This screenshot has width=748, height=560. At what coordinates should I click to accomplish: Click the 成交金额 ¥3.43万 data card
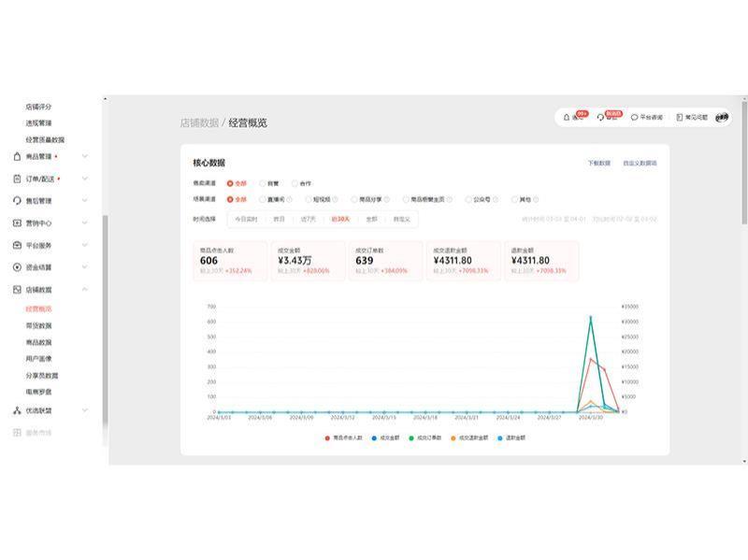[x=307, y=261]
